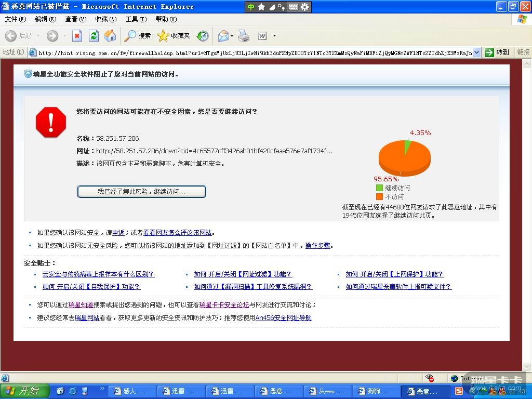Click the Start (开始) button
Screen dimensions: 532x399
click(25, 391)
